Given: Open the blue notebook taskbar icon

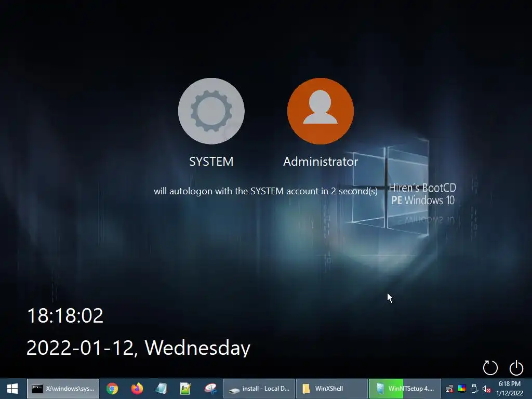Looking at the screenshot, I should click(162, 389).
